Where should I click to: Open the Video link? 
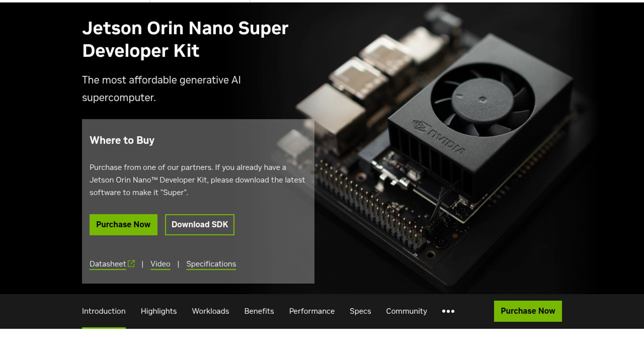click(160, 264)
